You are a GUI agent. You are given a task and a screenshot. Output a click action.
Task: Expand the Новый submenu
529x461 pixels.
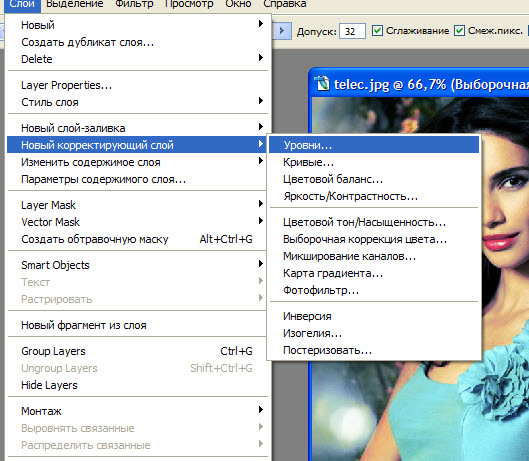(138, 25)
